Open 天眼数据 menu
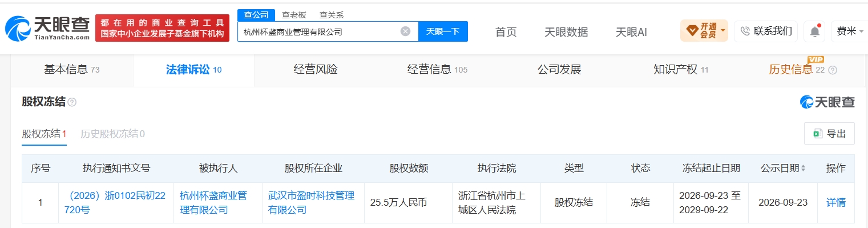The image size is (868, 228). pyautogui.click(x=566, y=32)
